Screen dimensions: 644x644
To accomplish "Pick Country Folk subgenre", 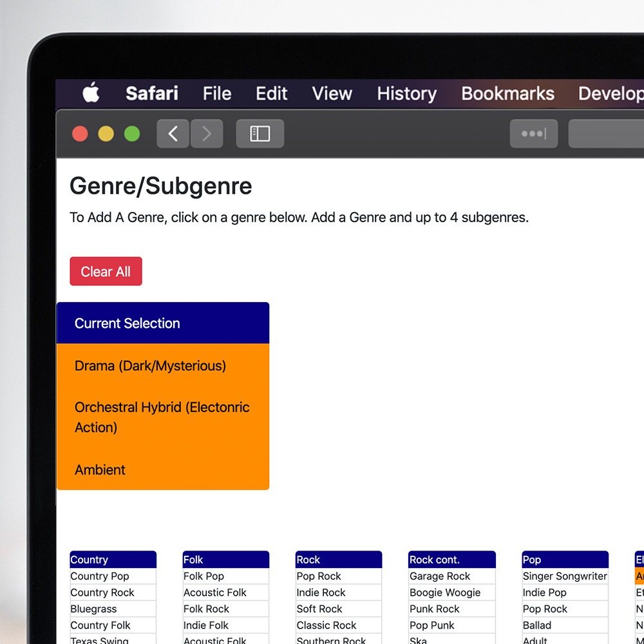I will pos(113,625).
